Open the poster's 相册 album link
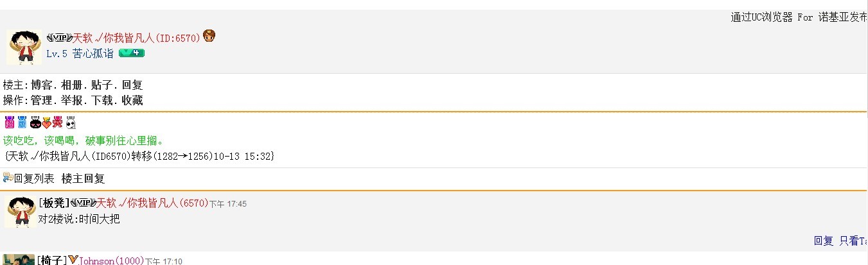868x265 pixels. pyautogui.click(x=71, y=85)
